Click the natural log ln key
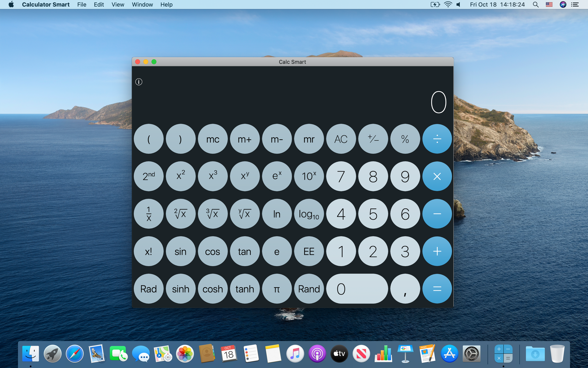 (277, 214)
